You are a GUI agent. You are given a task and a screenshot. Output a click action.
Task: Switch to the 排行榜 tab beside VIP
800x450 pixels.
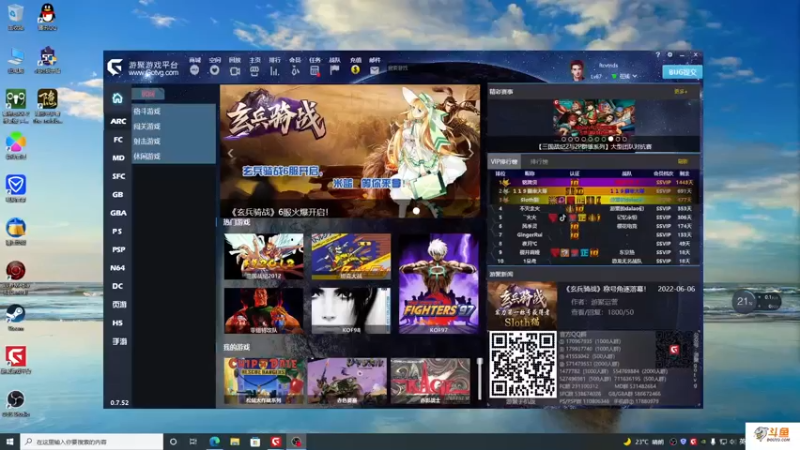click(539, 161)
